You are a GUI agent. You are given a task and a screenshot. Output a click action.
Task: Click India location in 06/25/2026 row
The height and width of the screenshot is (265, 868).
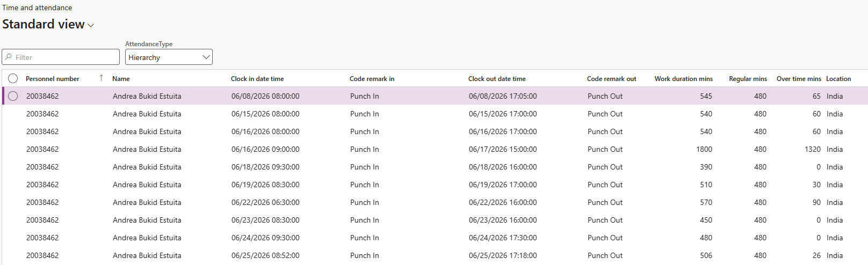point(835,255)
